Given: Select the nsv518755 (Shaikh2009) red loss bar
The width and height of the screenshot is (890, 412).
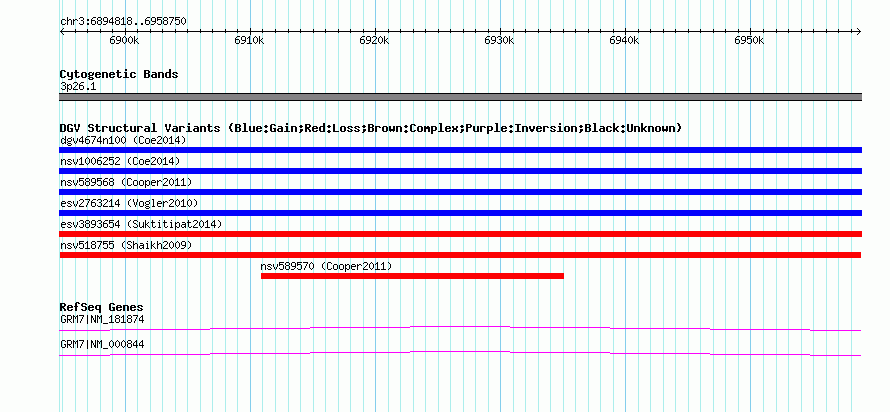Looking at the screenshot, I should point(460,255).
